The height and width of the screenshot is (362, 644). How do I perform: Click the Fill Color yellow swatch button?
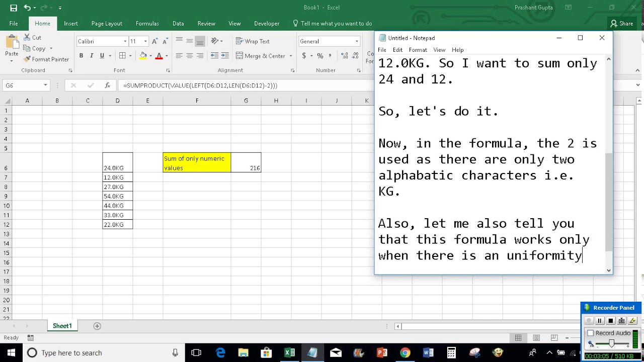143,56
